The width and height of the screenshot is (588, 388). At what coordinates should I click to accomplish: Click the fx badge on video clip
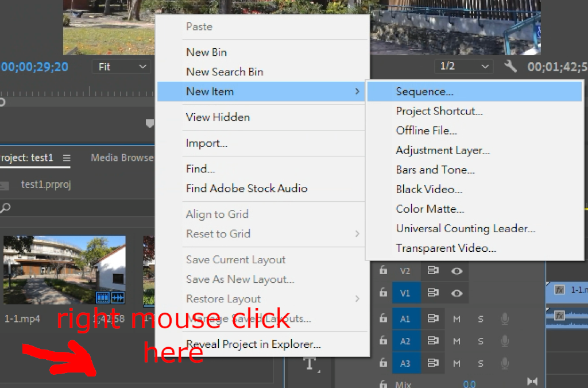tap(559, 290)
